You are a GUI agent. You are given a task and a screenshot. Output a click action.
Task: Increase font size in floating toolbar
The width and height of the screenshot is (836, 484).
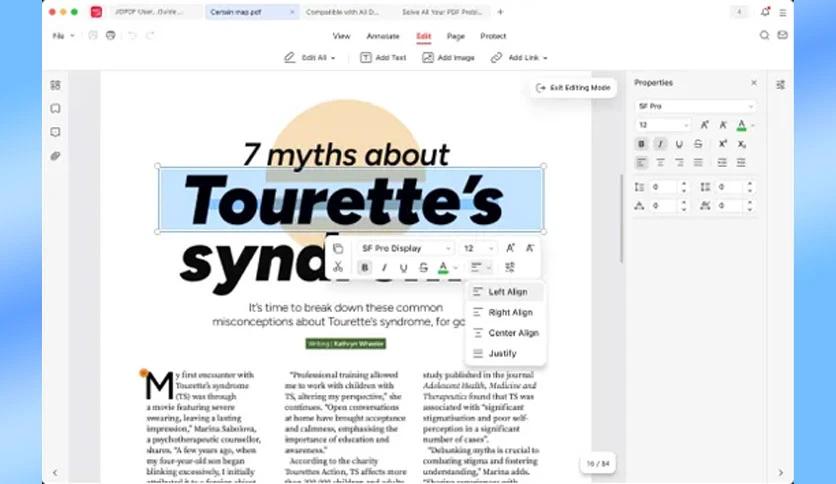[x=510, y=248]
